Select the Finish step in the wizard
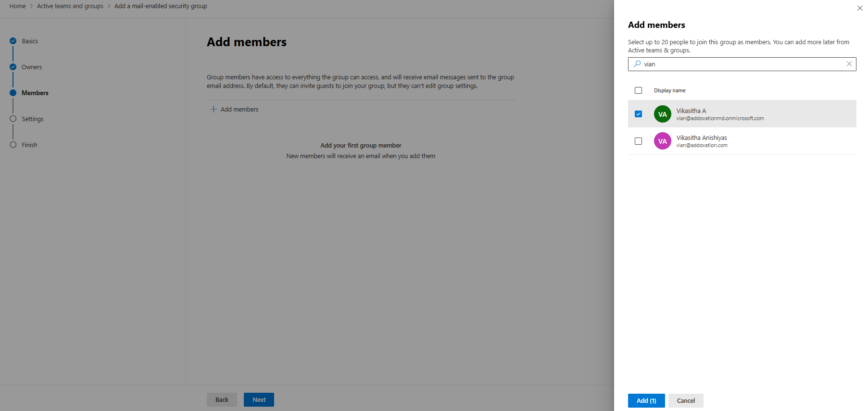This screenshot has height=411, width=868. tap(29, 145)
